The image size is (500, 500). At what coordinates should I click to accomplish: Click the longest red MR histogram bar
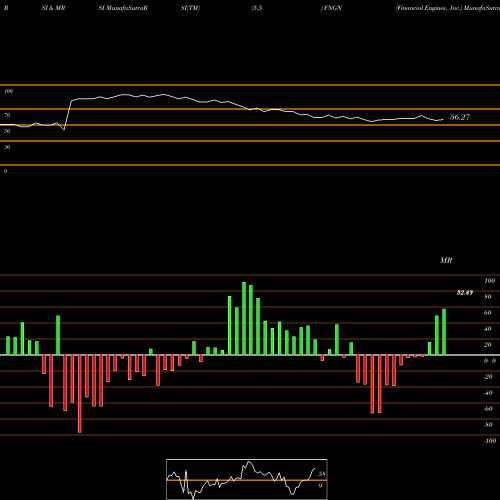[79, 394]
